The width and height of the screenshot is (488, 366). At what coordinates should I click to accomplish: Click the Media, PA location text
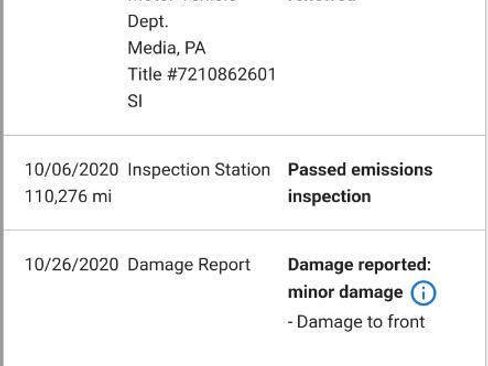click(166, 48)
